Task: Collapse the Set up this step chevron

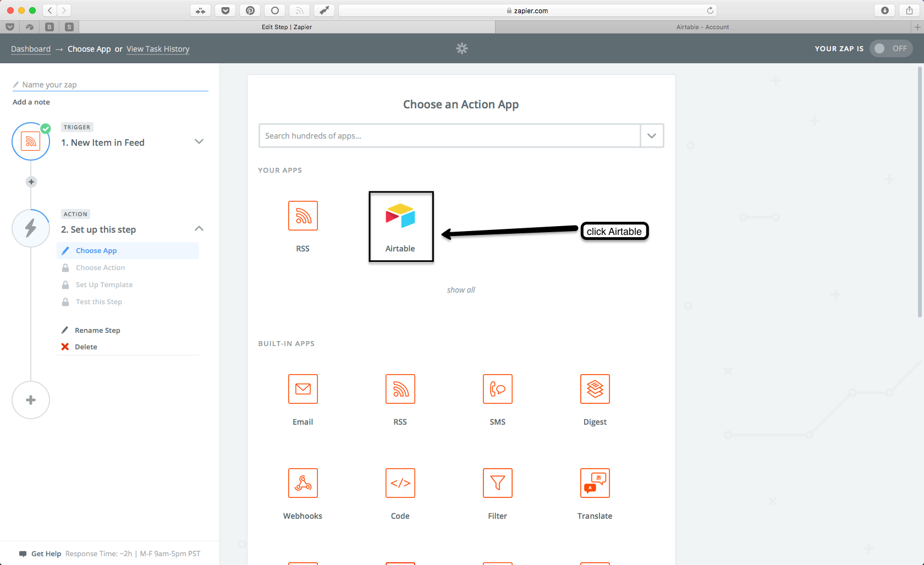Action: click(x=199, y=228)
